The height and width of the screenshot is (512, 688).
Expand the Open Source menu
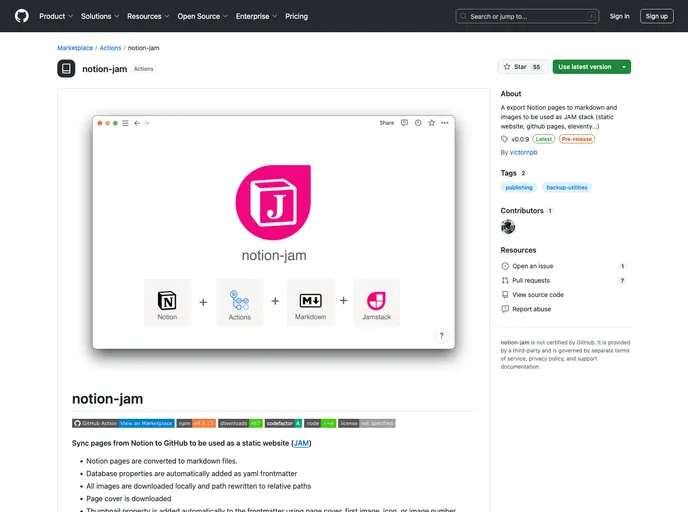202,16
